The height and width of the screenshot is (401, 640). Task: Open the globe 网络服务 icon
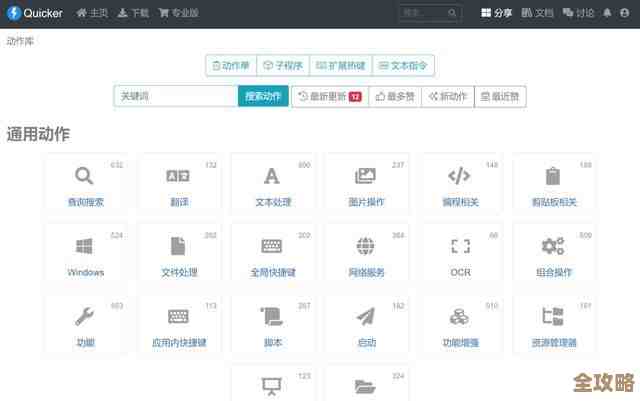click(365, 246)
